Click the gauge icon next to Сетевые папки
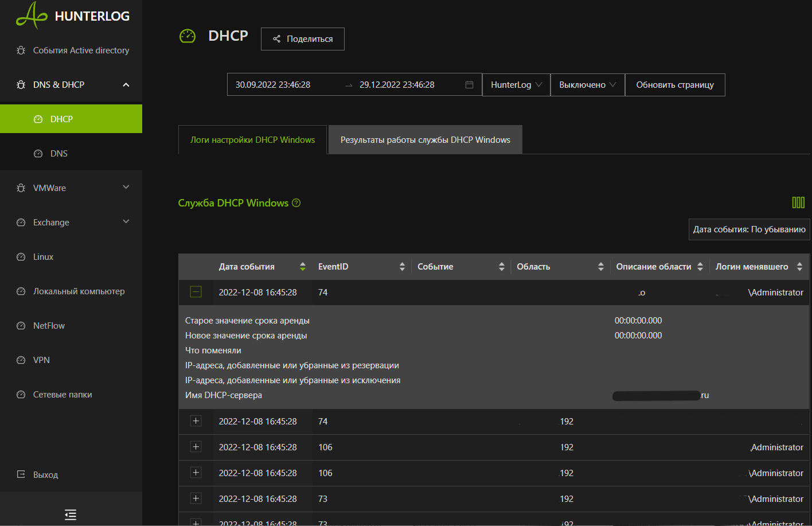 21,395
